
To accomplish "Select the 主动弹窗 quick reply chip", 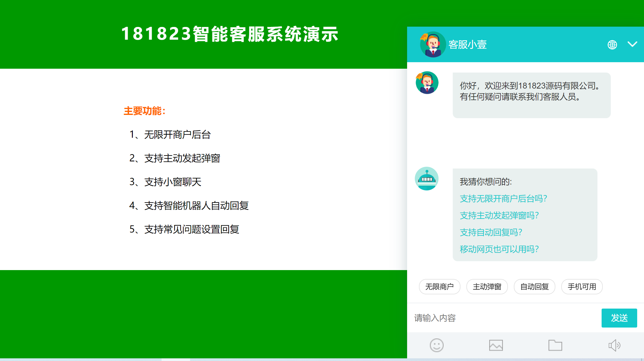I will pyautogui.click(x=487, y=287).
